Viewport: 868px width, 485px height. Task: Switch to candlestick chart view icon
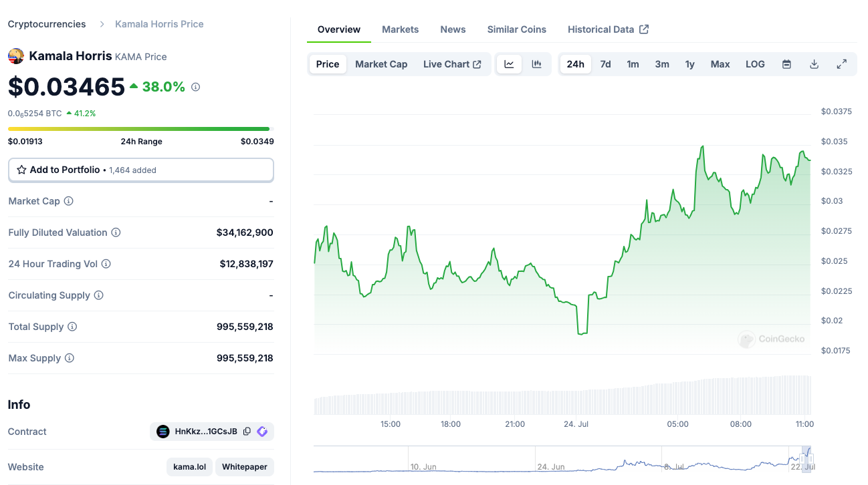click(x=536, y=64)
